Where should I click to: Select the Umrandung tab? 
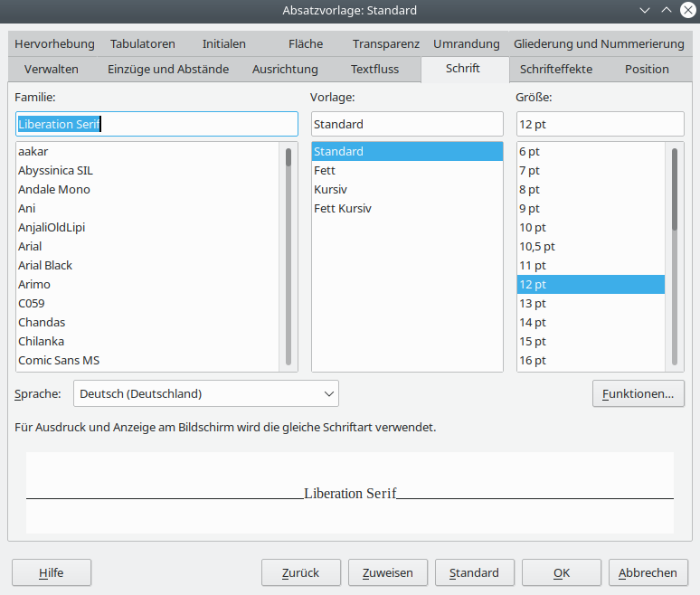tap(466, 43)
